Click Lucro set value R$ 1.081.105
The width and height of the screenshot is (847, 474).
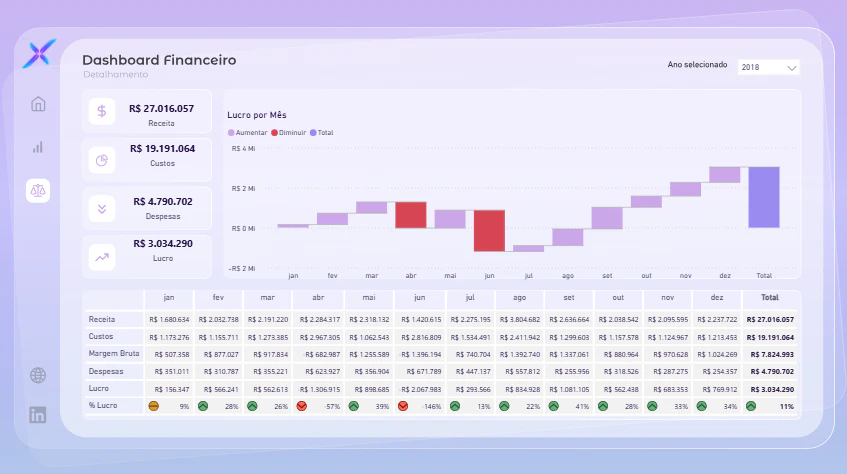[569, 389]
